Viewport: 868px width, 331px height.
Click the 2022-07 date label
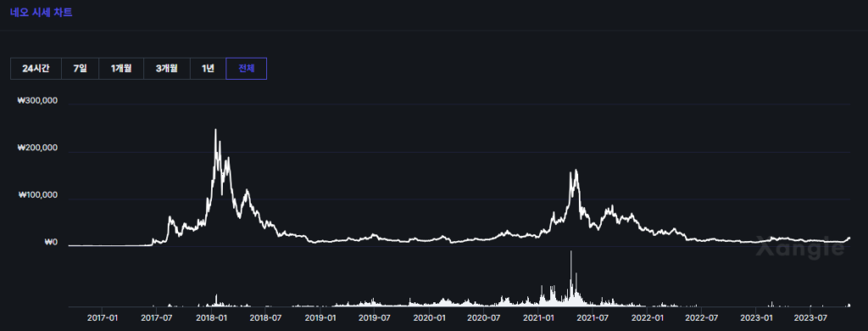point(701,318)
